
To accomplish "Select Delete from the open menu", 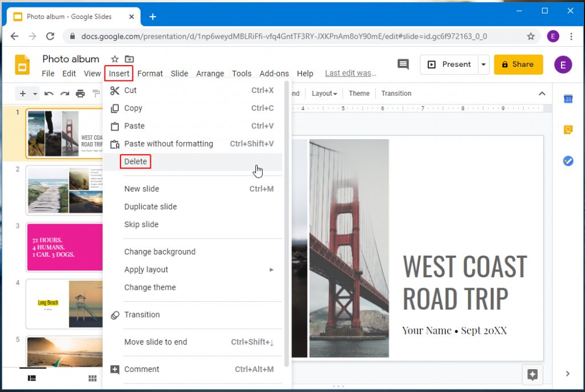I will tap(135, 161).
